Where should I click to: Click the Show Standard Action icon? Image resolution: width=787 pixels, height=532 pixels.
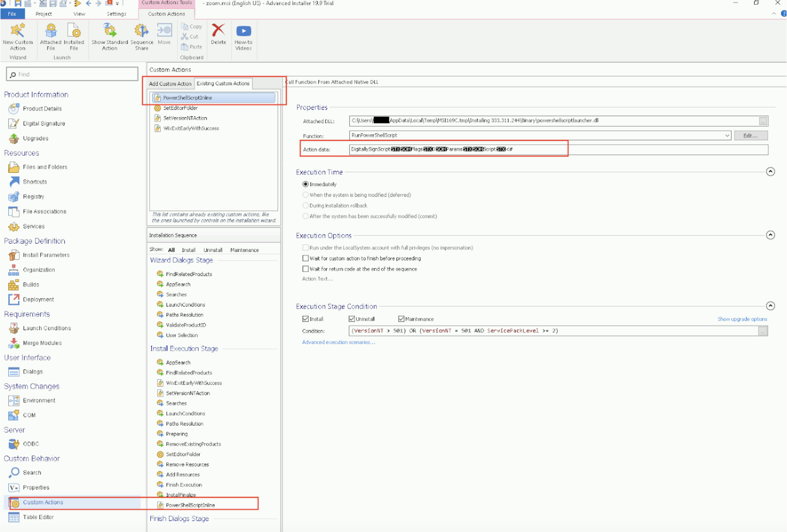pyautogui.click(x=110, y=31)
